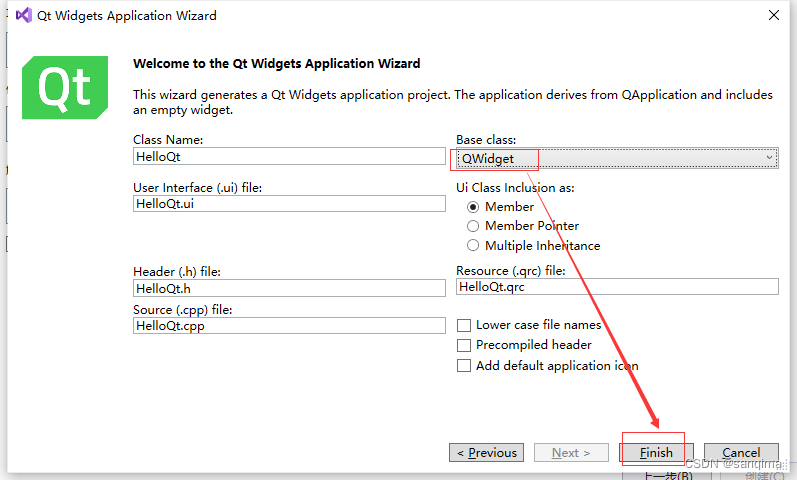Click the Visual Studio icon in title bar
This screenshot has height=480, width=797.
click(x=23, y=16)
